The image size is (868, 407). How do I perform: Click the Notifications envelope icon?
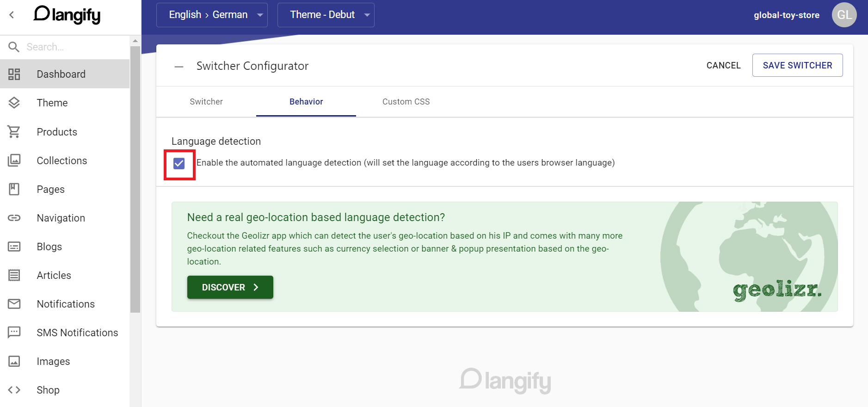coord(14,304)
